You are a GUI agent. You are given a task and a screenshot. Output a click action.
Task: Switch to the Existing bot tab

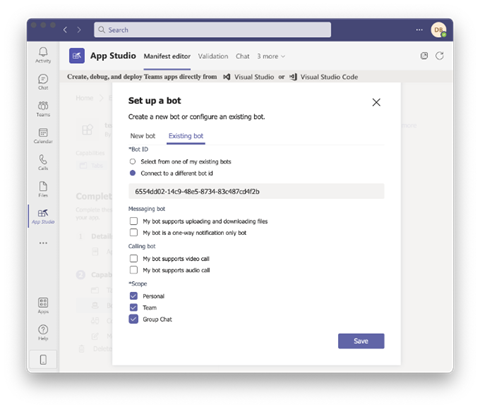(x=186, y=136)
